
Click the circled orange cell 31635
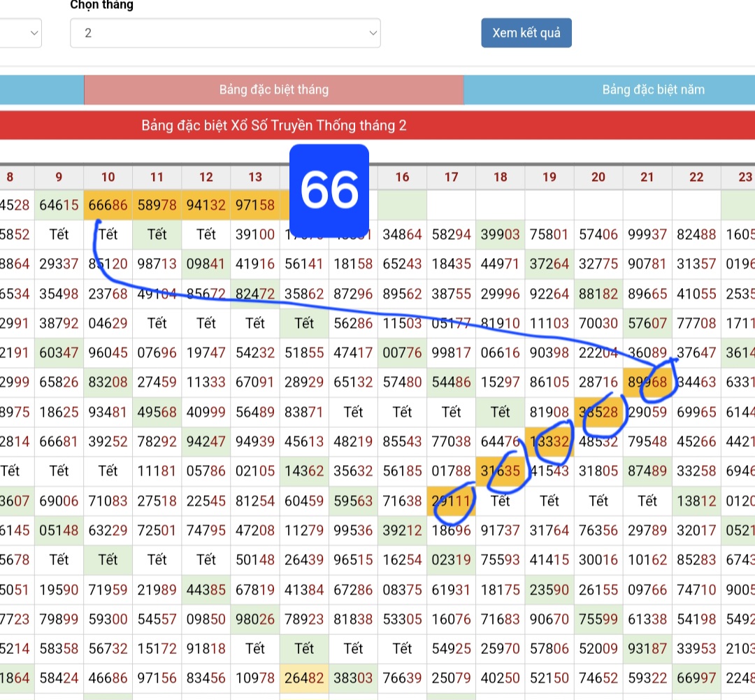pos(501,471)
